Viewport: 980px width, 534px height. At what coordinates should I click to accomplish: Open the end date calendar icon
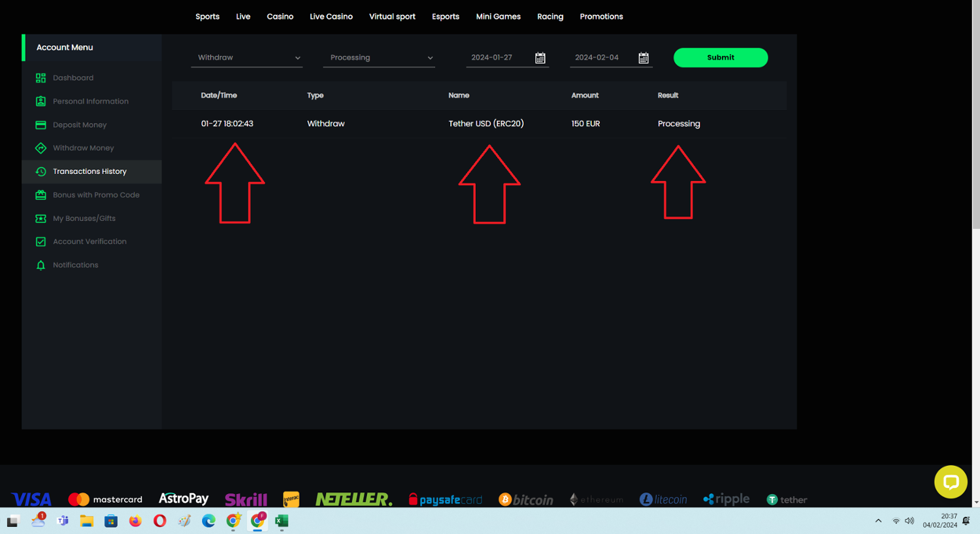pyautogui.click(x=644, y=58)
